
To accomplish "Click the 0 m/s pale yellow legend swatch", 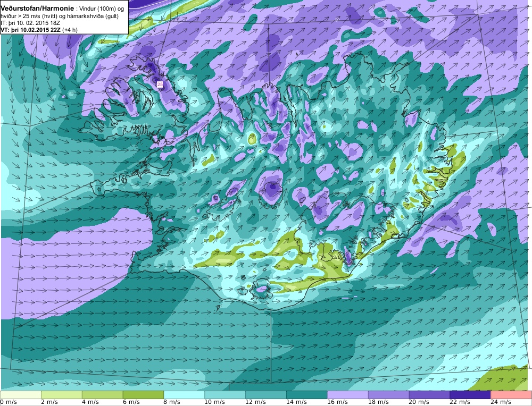I will point(21,395).
